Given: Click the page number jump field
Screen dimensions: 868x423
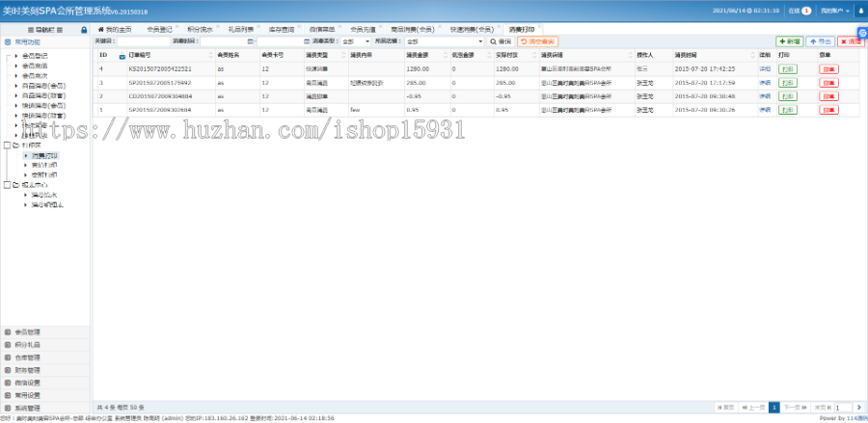Looking at the screenshot, I should (843, 408).
